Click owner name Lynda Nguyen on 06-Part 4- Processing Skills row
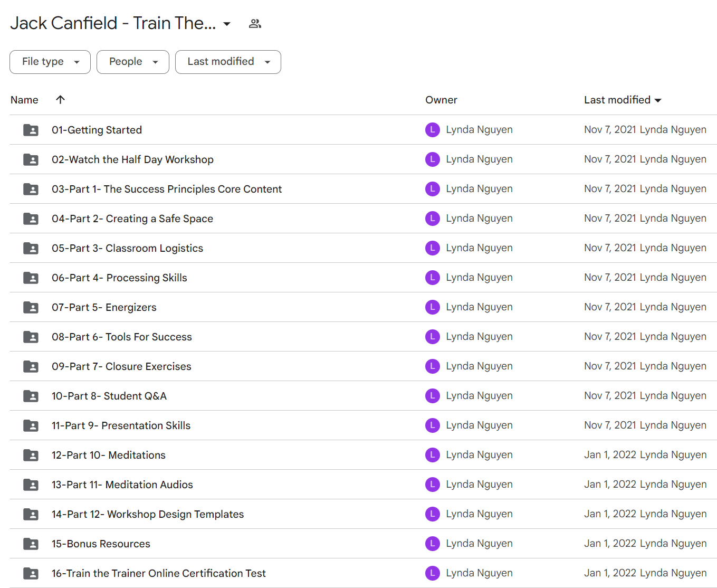Image resolution: width=717 pixels, height=588 pixels. tap(479, 278)
